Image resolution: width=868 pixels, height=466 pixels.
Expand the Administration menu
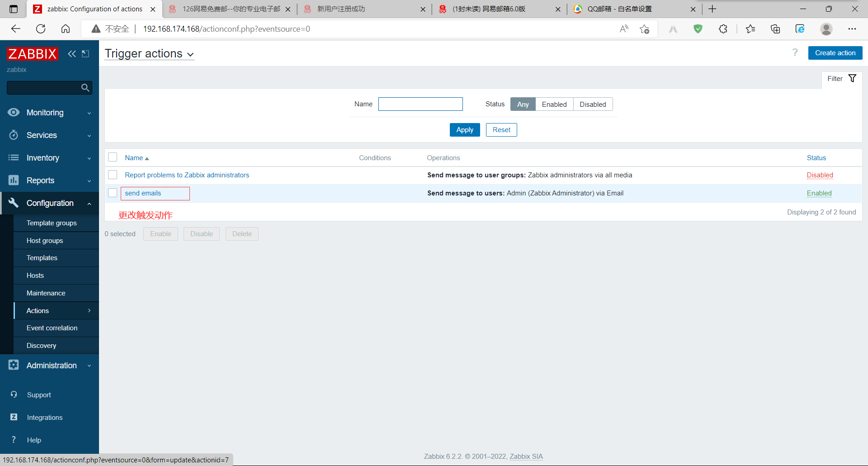click(x=89, y=366)
